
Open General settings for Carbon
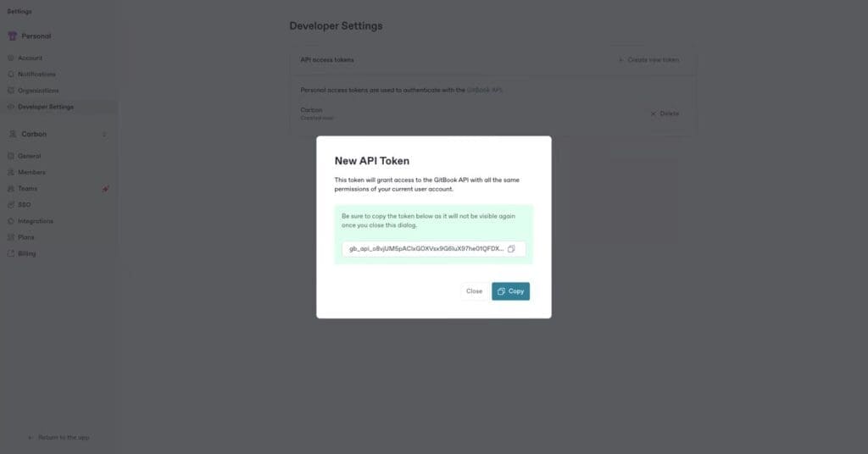[29, 156]
